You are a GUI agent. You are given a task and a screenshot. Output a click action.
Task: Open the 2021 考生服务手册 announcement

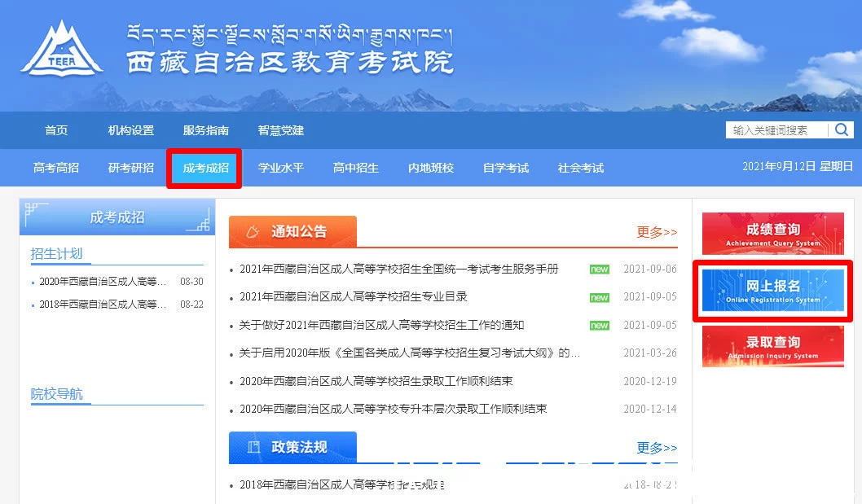tap(398, 269)
